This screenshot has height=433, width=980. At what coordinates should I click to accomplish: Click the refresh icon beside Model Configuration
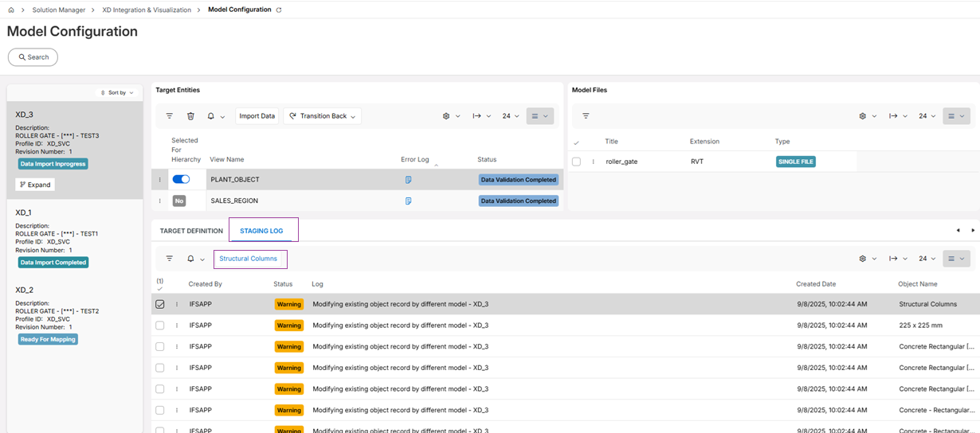[x=278, y=10]
